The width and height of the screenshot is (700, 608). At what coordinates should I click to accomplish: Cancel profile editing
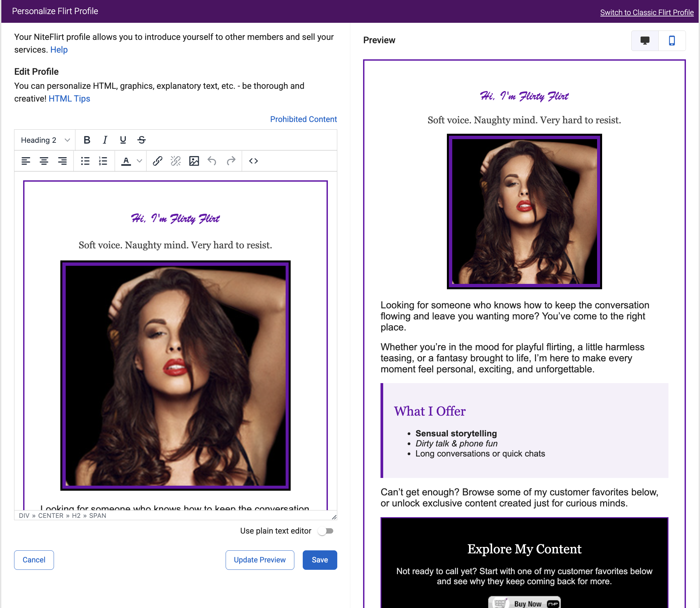point(34,560)
